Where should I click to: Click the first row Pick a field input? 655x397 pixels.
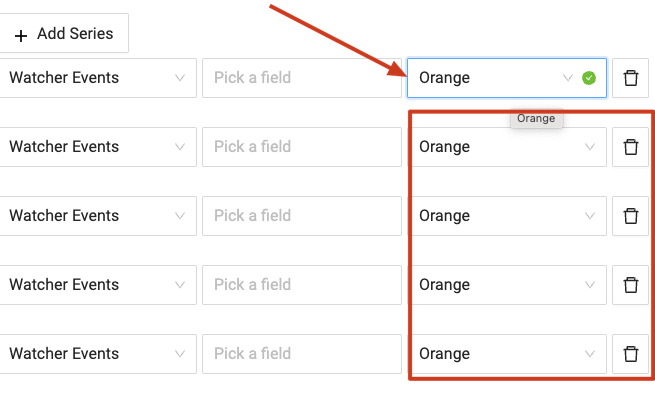click(302, 78)
